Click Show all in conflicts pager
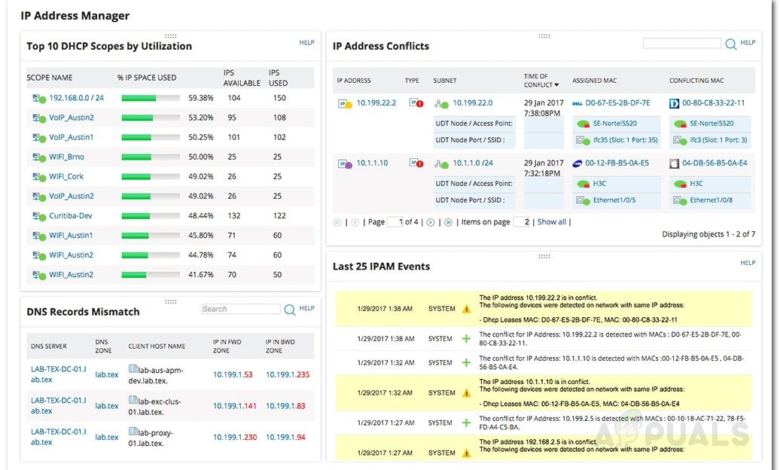This screenshot has height=470, width=780. coord(552,222)
